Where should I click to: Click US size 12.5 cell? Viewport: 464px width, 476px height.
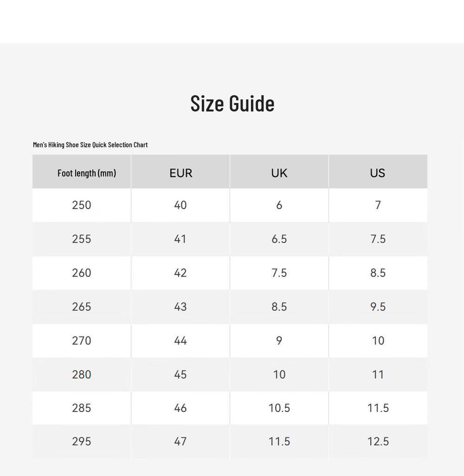(378, 442)
